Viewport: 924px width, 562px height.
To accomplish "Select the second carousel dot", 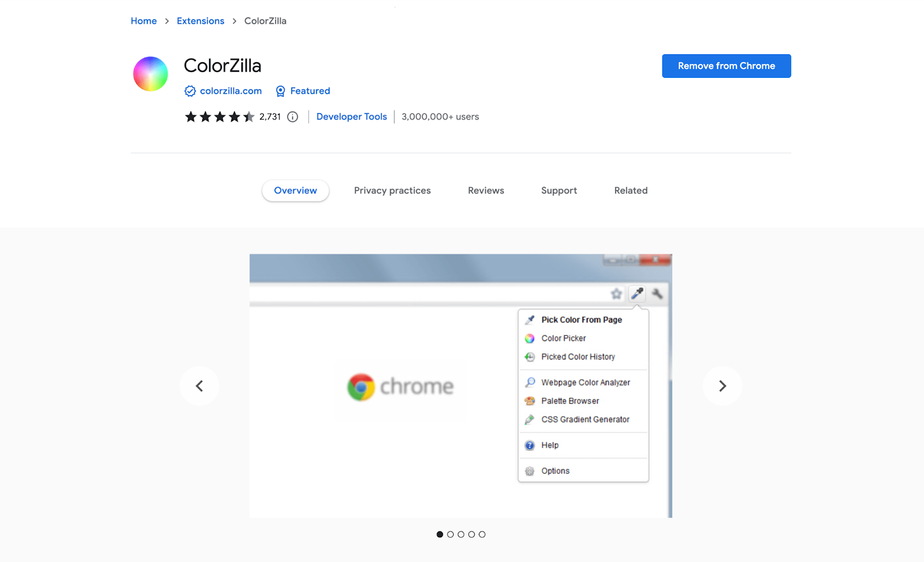I will click(450, 534).
